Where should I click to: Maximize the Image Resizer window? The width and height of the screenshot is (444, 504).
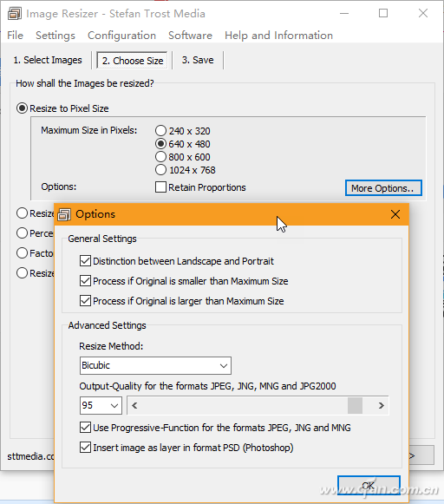click(383, 14)
